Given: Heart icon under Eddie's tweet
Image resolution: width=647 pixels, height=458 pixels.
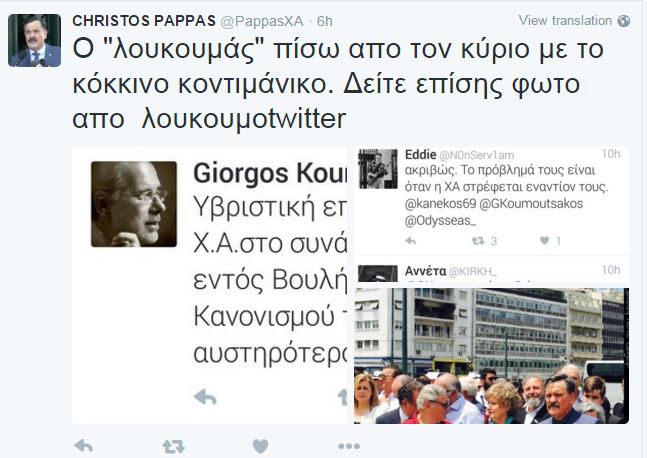Looking at the screenshot, I should 545,241.
